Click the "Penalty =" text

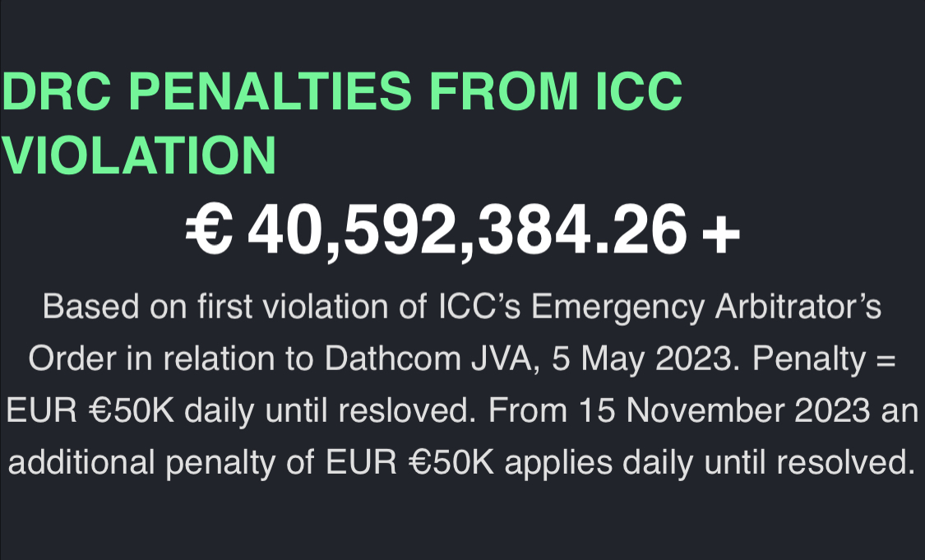pyautogui.click(x=824, y=359)
